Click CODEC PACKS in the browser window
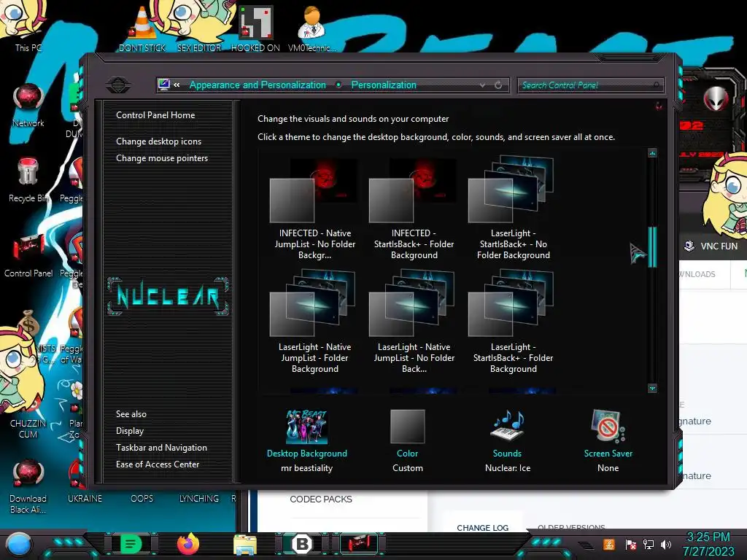Screen dimensions: 747x560 pos(321,499)
